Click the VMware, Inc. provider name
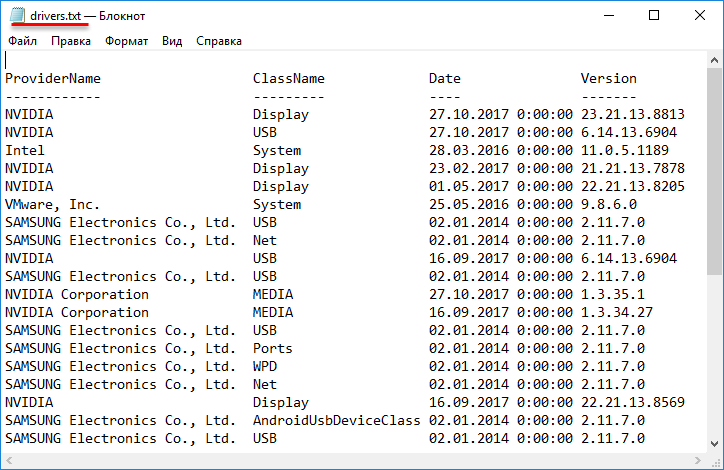724x470 pixels. pos(52,204)
